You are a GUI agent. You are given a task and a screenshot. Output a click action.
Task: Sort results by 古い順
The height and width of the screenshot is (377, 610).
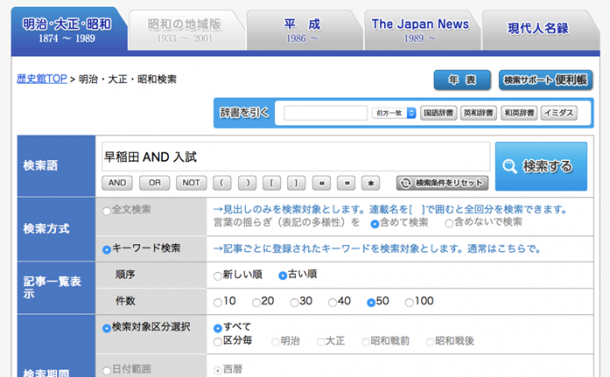(283, 275)
